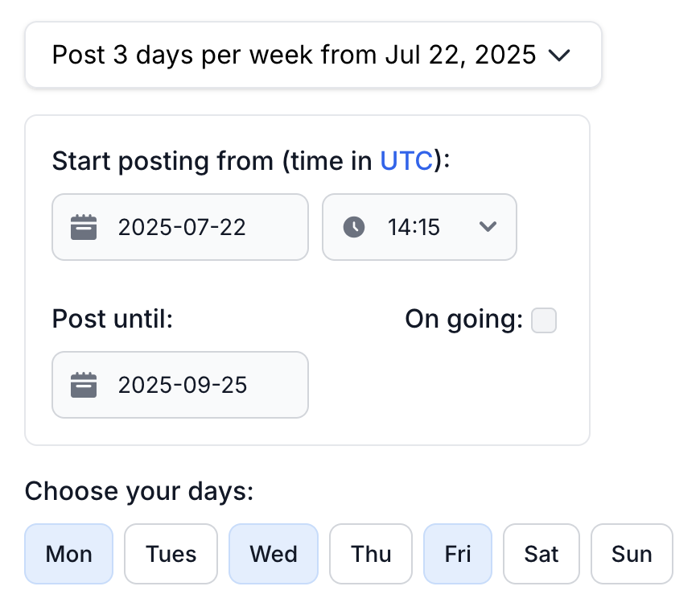Viewport: 700px width, 607px height.
Task: Click the calendar icon beside the start date
Action: (x=84, y=227)
